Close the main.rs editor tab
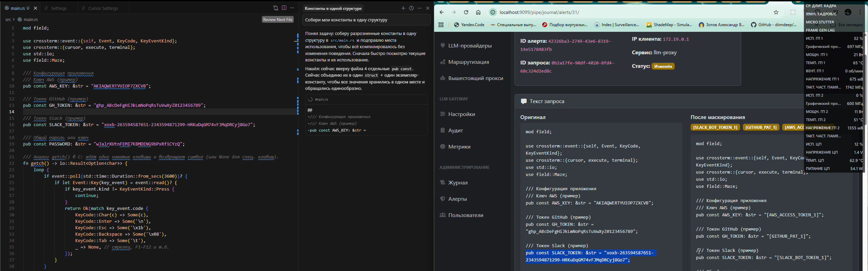The width and height of the screenshot is (868, 271). pos(35,8)
